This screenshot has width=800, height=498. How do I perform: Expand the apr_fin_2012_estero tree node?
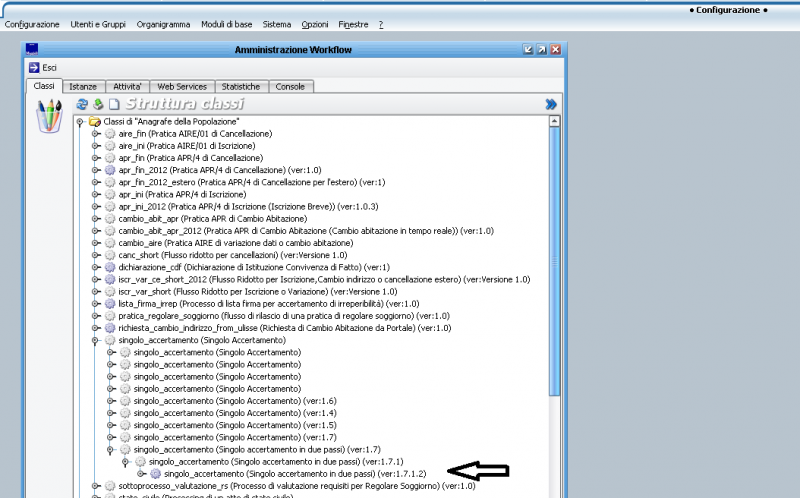coord(95,182)
